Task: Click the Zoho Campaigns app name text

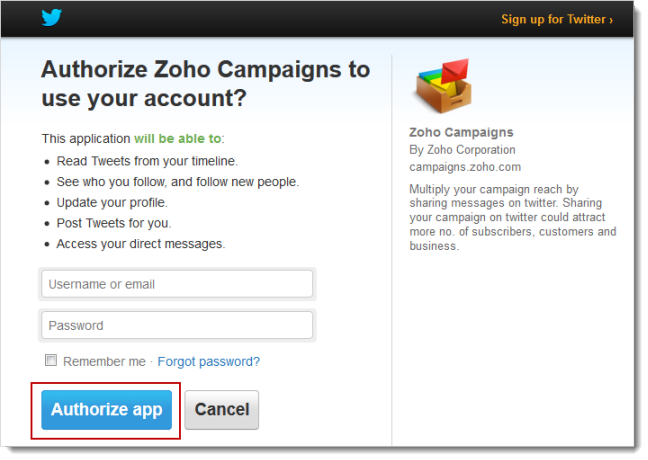Action: tap(461, 132)
